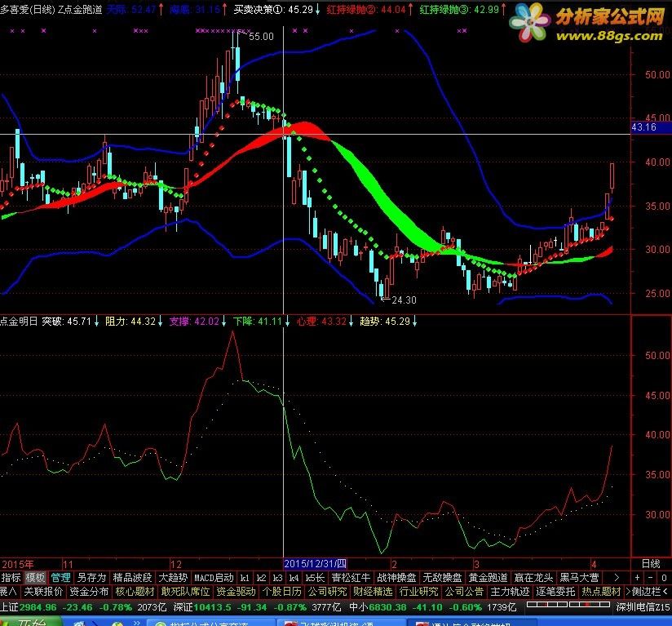Open 个股日历 tab

(282, 591)
